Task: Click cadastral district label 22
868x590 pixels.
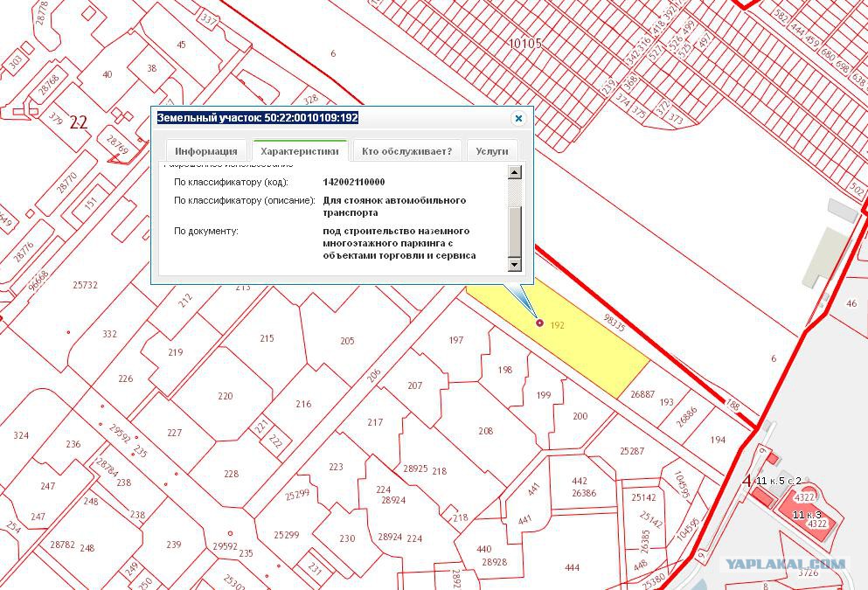Action: tap(79, 121)
